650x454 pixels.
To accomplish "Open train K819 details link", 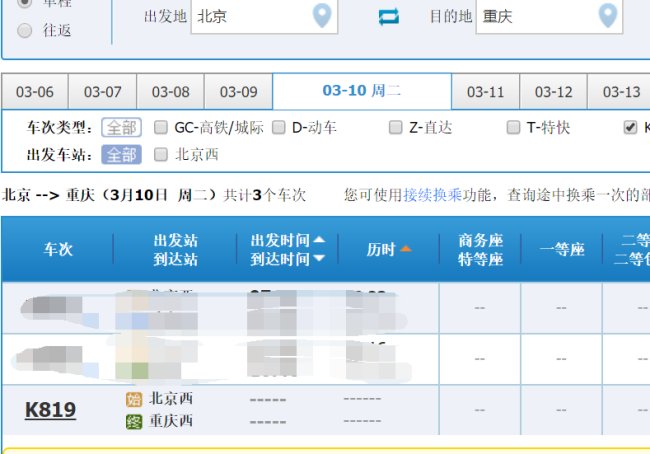I will pos(51,410).
